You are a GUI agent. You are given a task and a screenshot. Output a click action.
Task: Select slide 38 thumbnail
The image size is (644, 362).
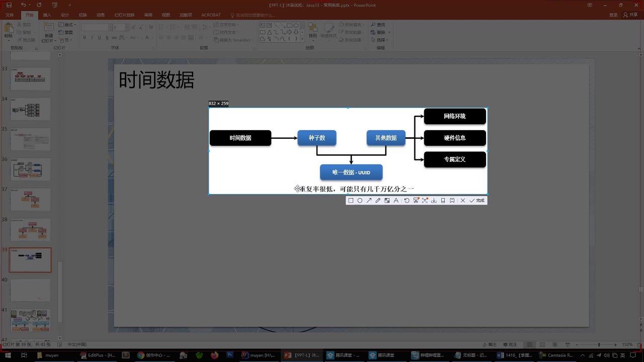(x=30, y=229)
